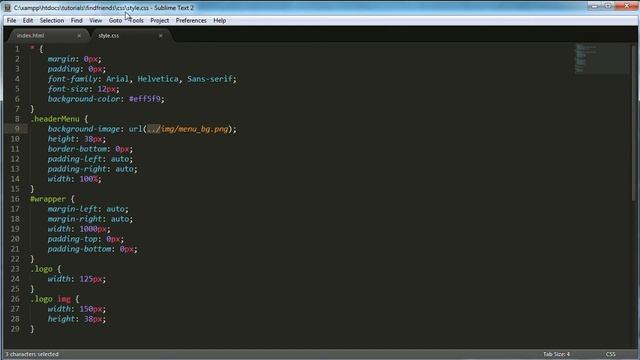Open the Find menu
This screenshot has width=640, height=360.
click(76, 20)
